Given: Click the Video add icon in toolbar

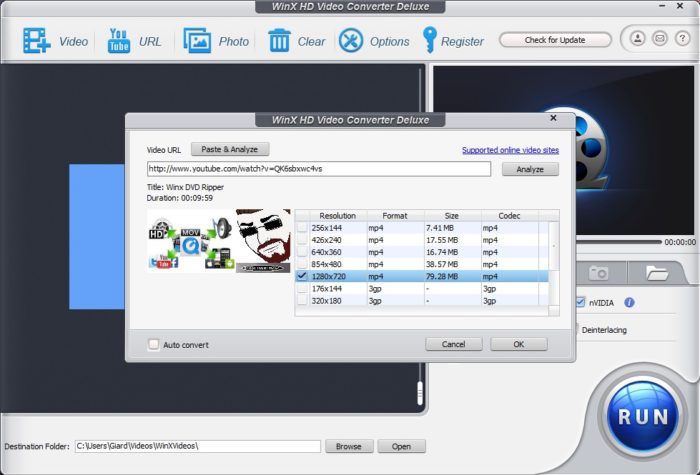Looking at the screenshot, I should point(37,41).
